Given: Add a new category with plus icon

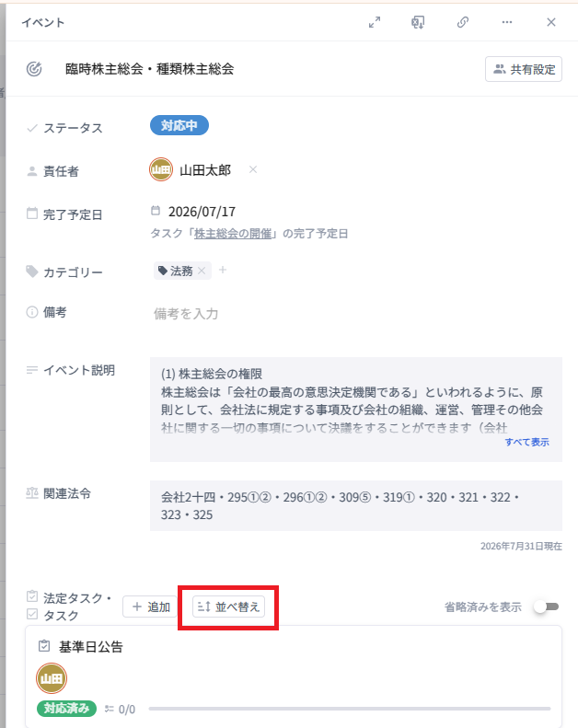Looking at the screenshot, I should coord(223,270).
